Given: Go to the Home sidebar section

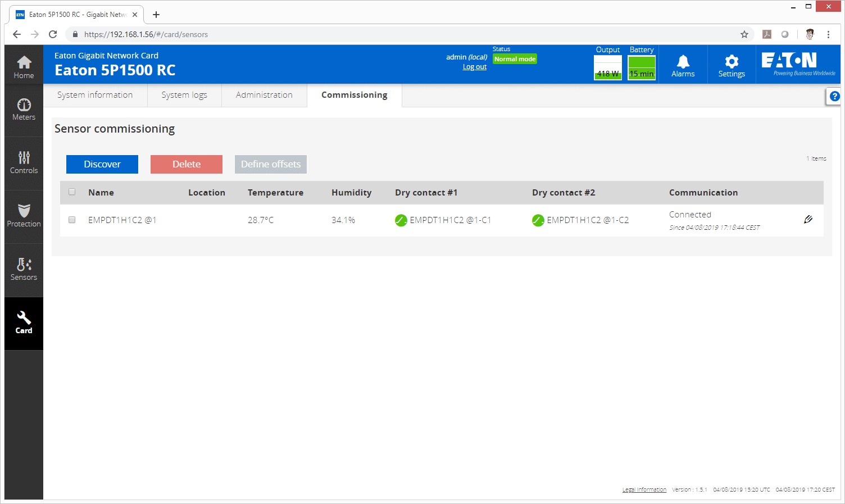Looking at the screenshot, I should [24, 67].
